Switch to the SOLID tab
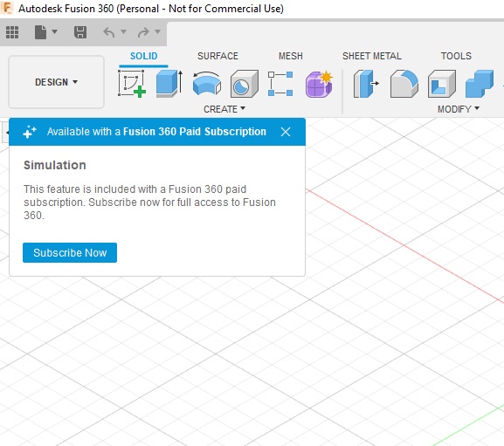Image resolution: width=504 pixels, height=446 pixels. pos(143,56)
